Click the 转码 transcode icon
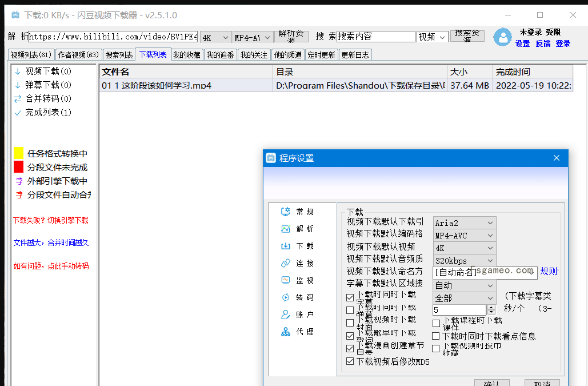588x386 pixels. tap(286, 297)
